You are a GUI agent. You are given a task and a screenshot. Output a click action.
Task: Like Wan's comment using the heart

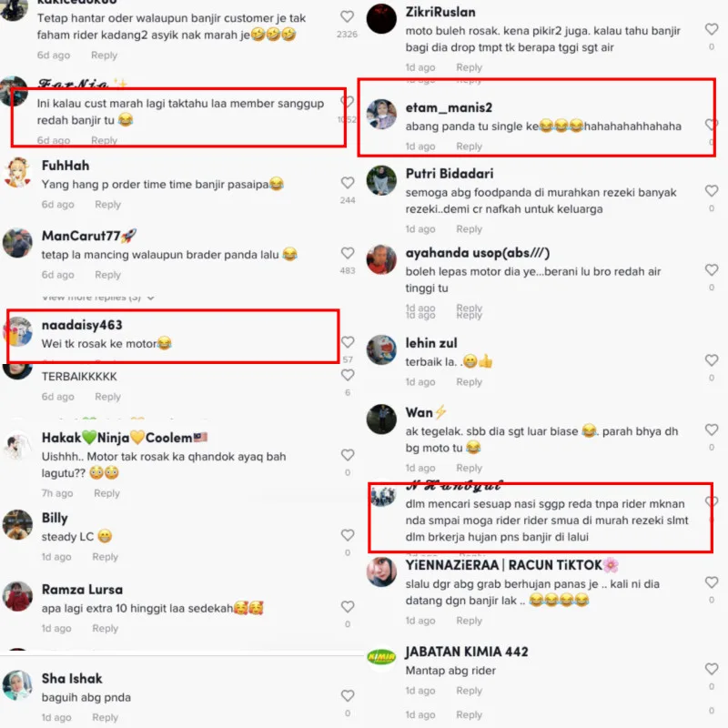712,430
